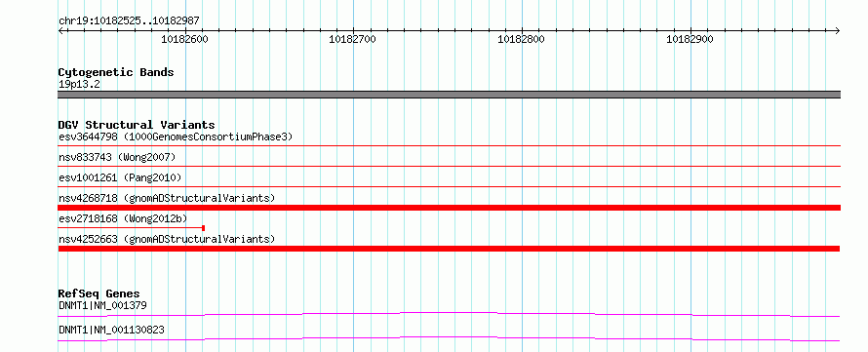Click the red line under nsv833743

tap(449, 166)
